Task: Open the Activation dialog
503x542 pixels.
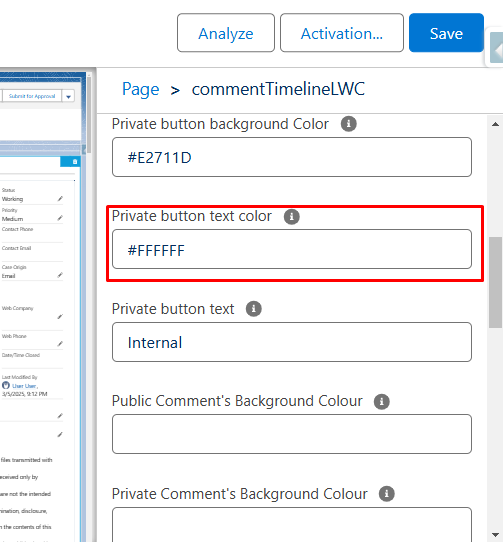Action: point(342,33)
